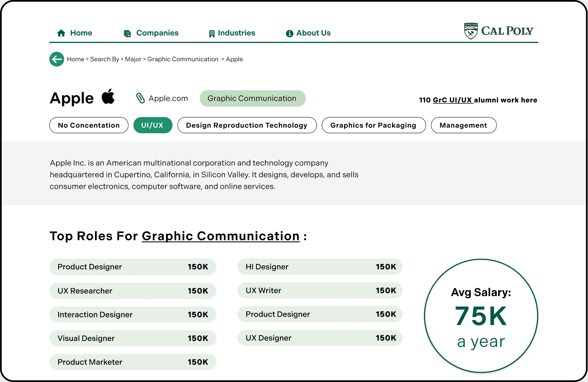Click the Industries building icon in navigation
Screen dimensions: 588x382
pos(212,34)
